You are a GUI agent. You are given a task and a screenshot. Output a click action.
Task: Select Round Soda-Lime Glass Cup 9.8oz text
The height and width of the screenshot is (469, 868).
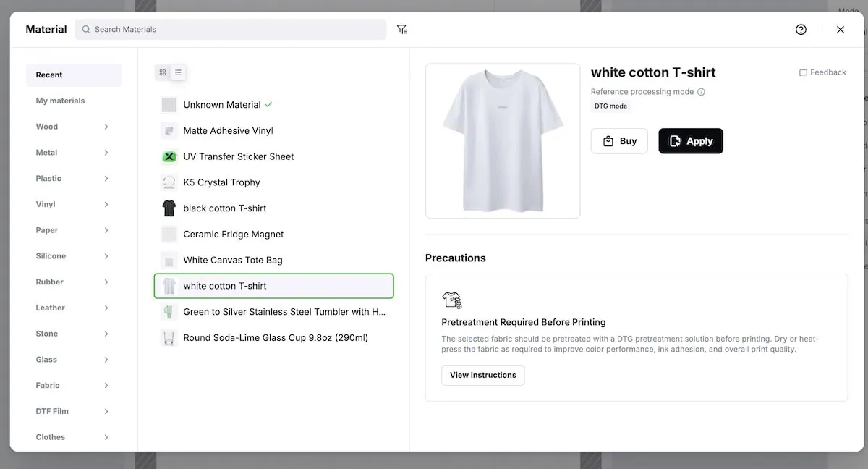coord(276,337)
